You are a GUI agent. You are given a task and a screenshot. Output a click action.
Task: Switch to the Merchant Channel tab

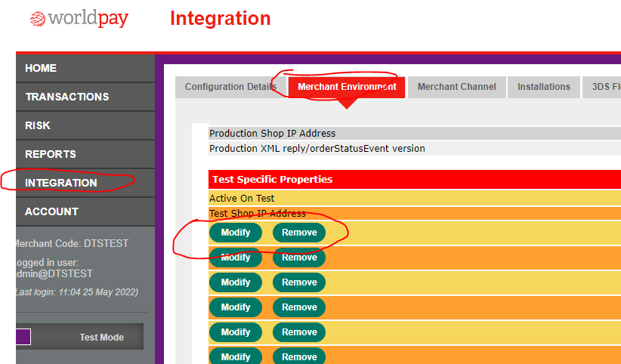pyautogui.click(x=456, y=87)
